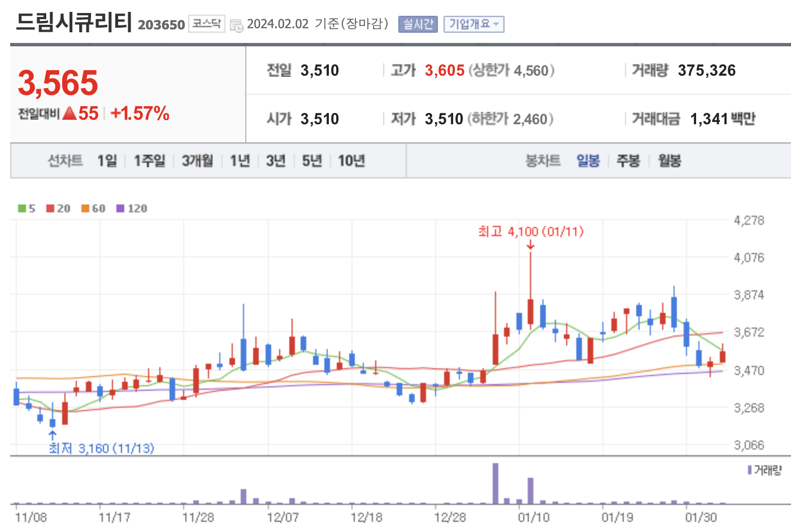Screen dimensions: 791x532
Task: Click the 최저 3,160 (11/13) marker
Action: 102,448
